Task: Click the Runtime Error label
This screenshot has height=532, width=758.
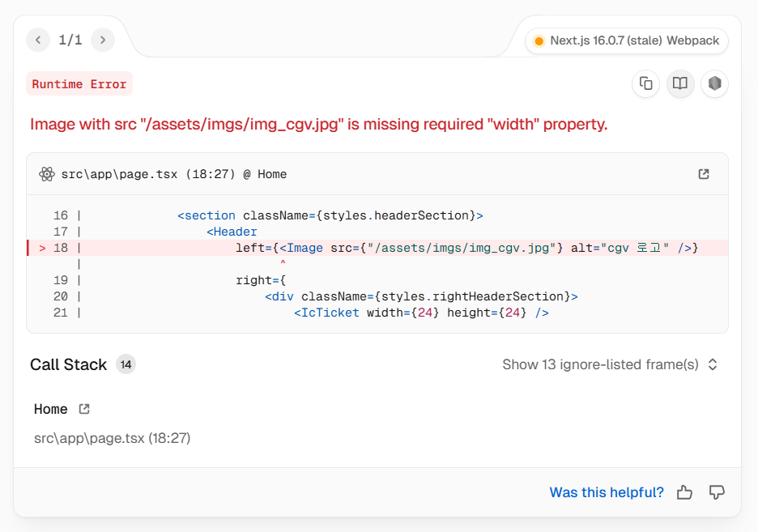Action: click(x=79, y=83)
